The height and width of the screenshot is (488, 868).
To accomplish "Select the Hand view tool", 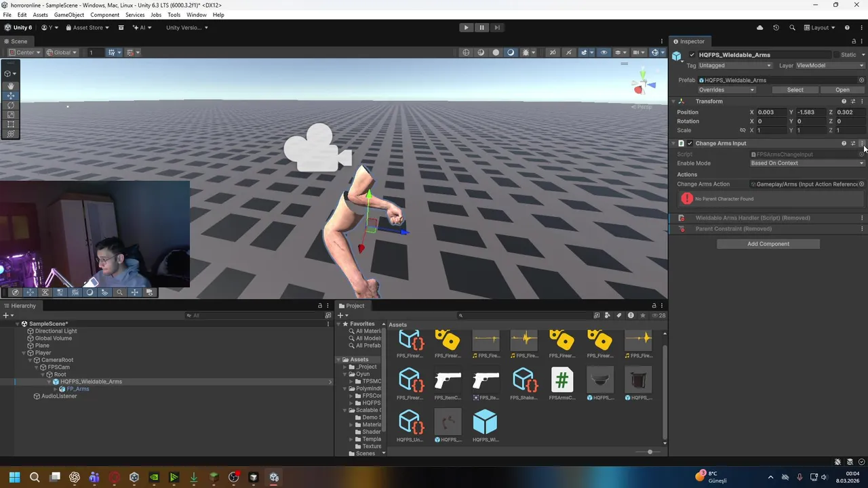I will tap(10, 86).
